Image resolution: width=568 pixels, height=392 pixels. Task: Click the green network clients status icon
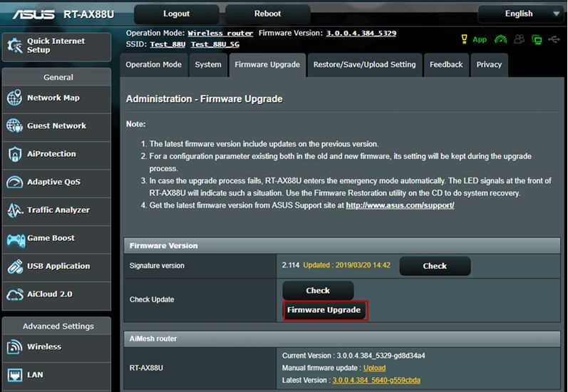(x=537, y=39)
